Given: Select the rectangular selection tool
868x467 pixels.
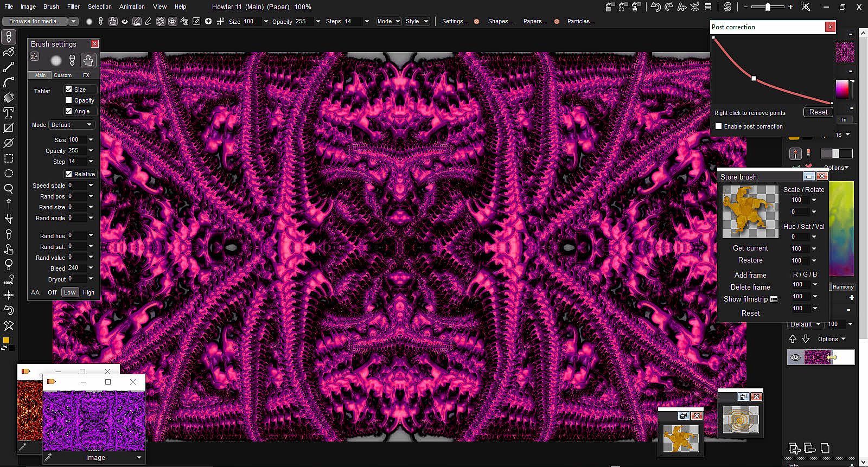Looking at the screenshot, I should [9, 158].
